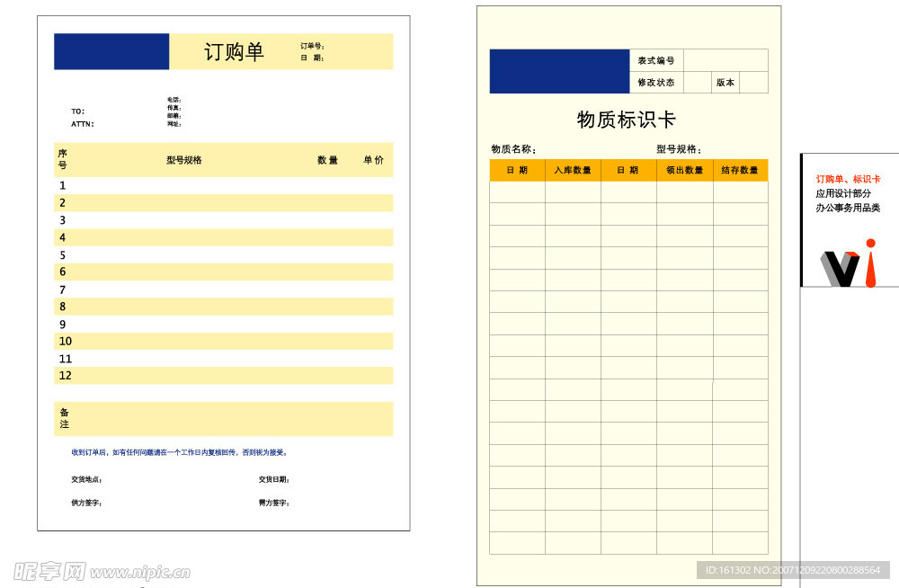Viewport: 899px width, 588px height.
Task: Click row number 4 in the order table
Action: point(224,237)
